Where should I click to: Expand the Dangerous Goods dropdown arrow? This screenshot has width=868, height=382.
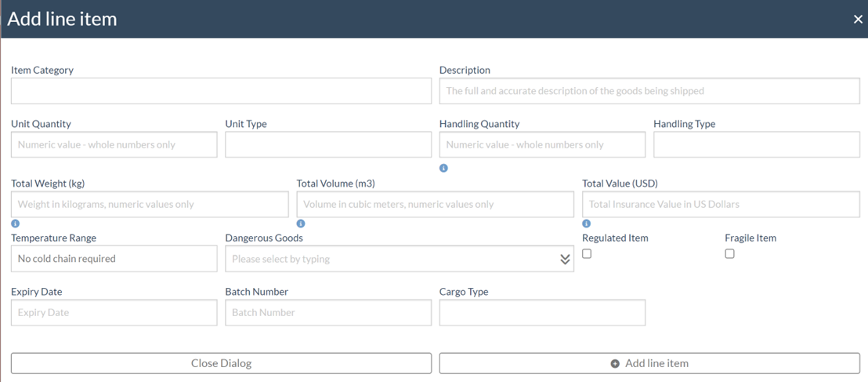[x=565, y=259]
